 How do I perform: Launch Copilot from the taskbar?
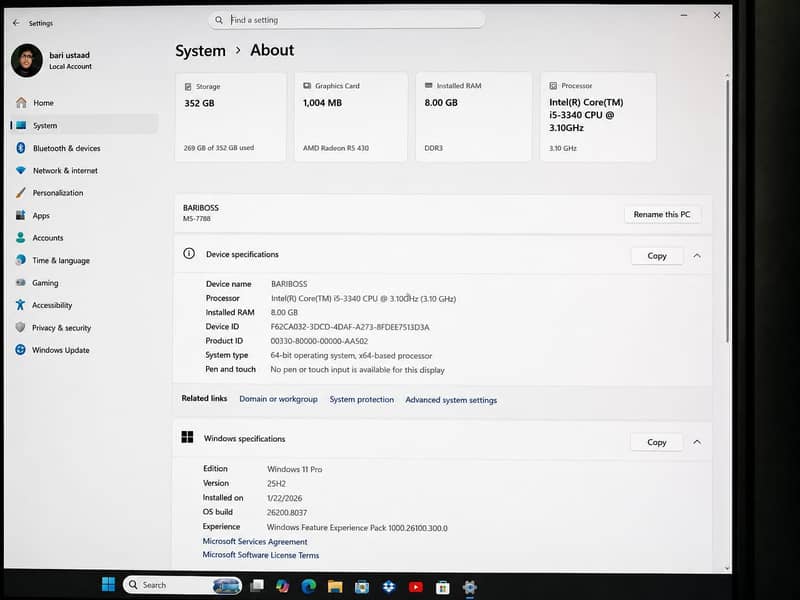[x=282, y=586]
